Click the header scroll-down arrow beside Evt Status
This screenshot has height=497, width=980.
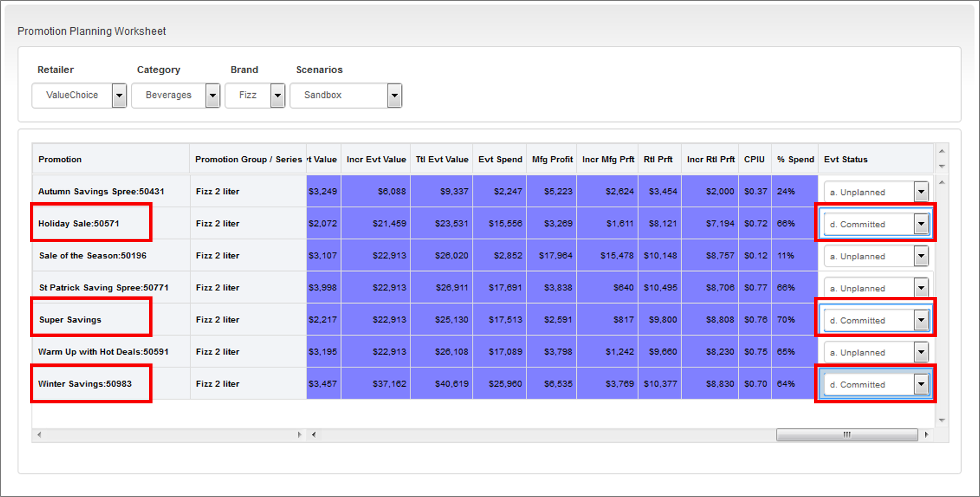(942, 166)
